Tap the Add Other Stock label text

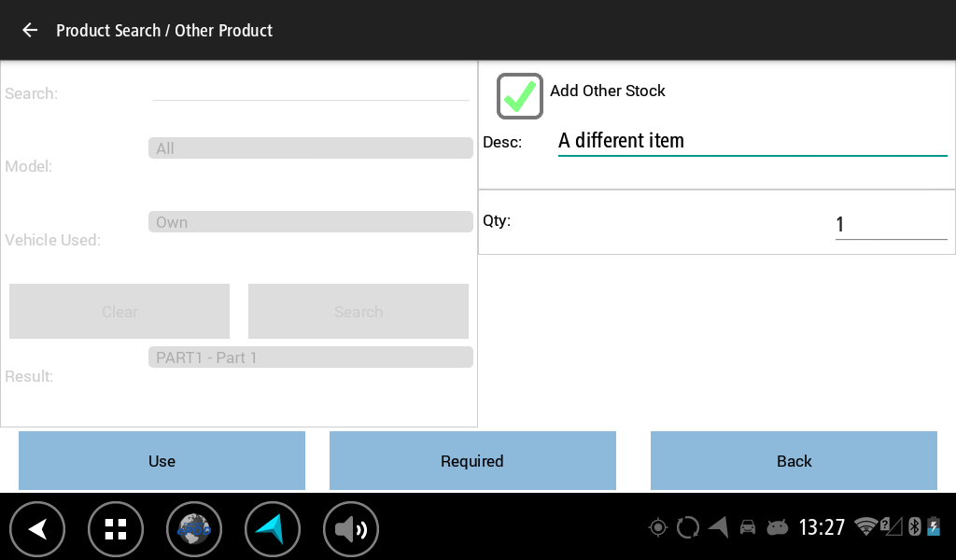pyautogui.click(x=607, y=91)
